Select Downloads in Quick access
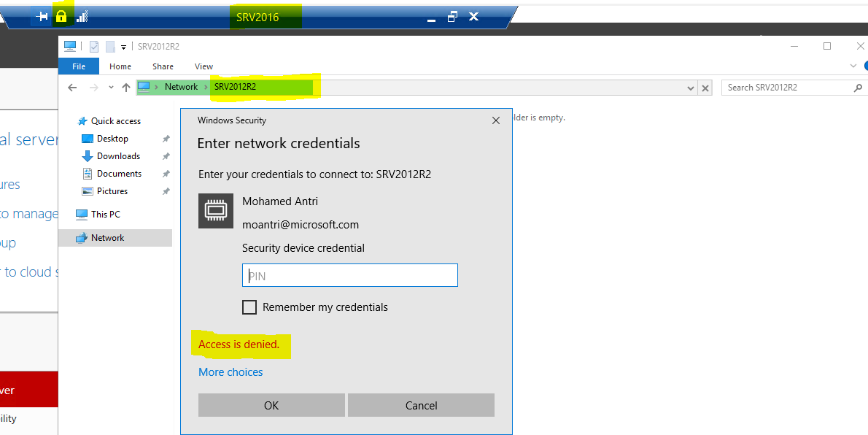868x435 pixels. point(118,156)
